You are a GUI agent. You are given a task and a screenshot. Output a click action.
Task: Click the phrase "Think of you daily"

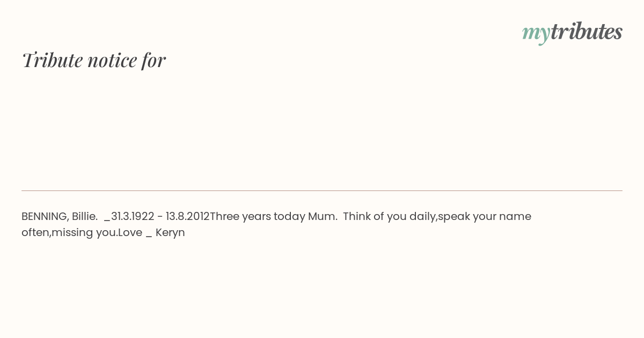(x=389, y=216)
